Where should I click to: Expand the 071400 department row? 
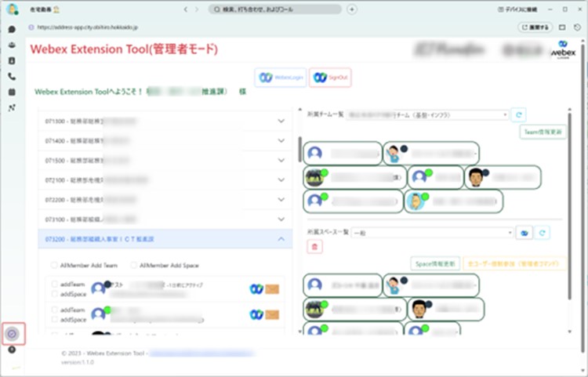165,140
